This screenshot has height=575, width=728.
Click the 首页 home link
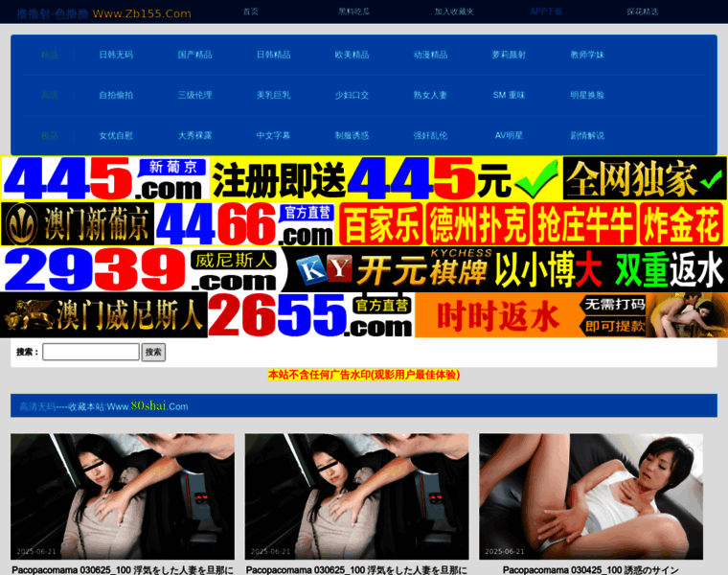pos(251,11)
